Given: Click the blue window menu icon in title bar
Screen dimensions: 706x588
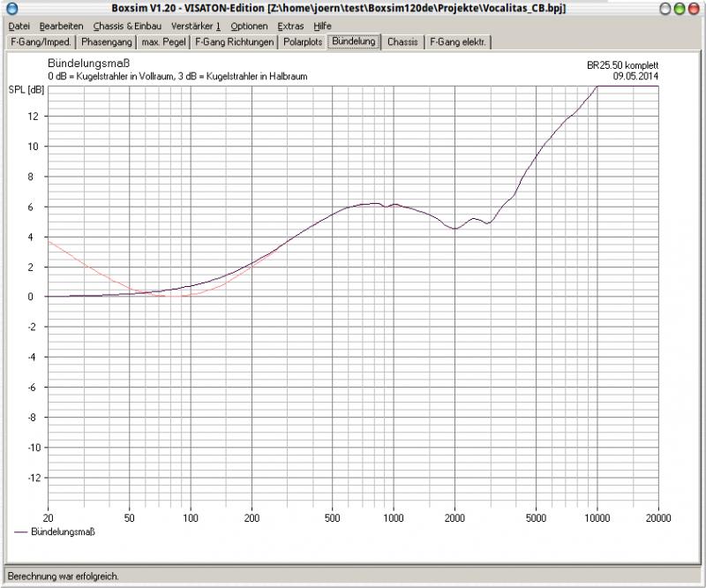Looking at the screenshot, I should coord(11,9).
